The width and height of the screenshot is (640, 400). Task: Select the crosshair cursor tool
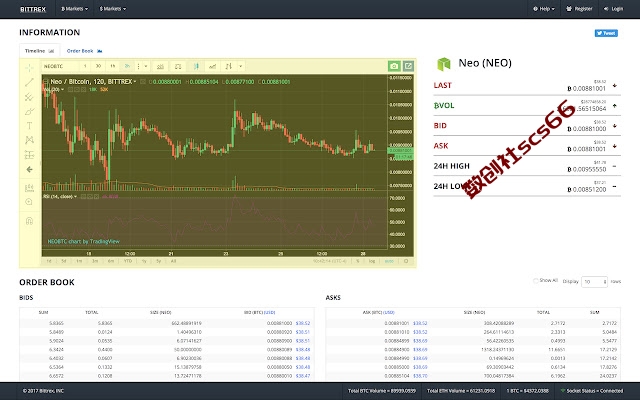tap(29, 68)
